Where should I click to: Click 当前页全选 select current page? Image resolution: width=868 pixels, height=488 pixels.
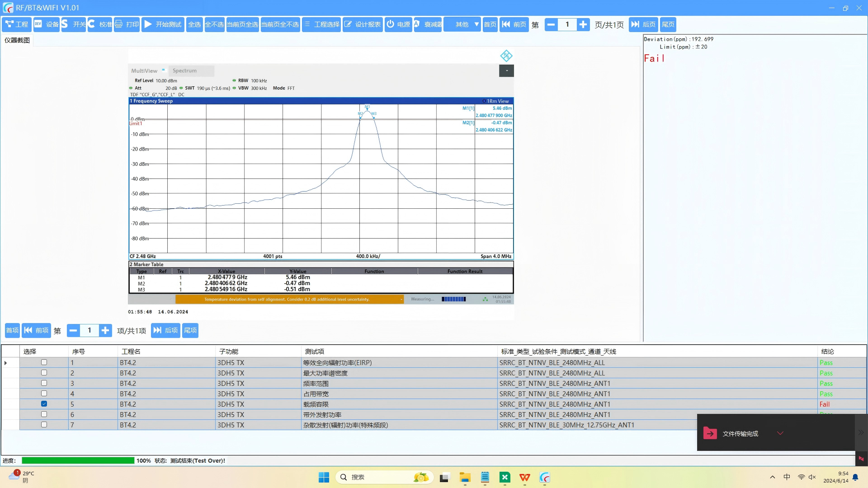[242, 24]
